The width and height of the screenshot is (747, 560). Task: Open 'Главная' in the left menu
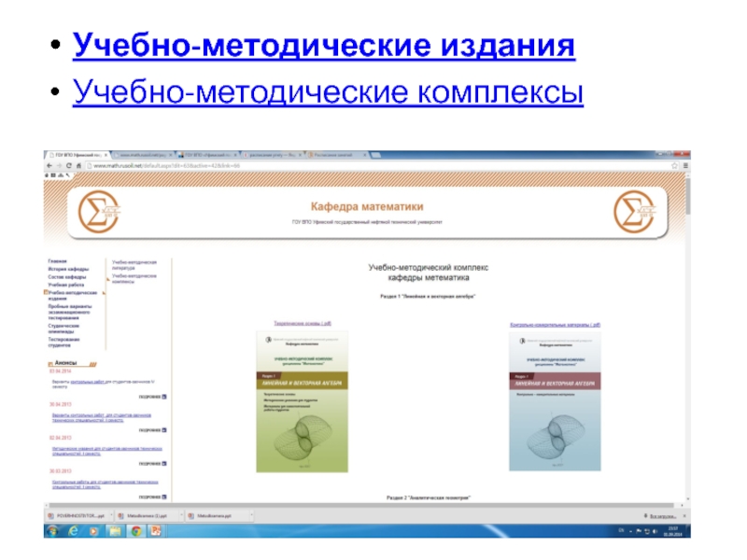(x=57, y=262)
